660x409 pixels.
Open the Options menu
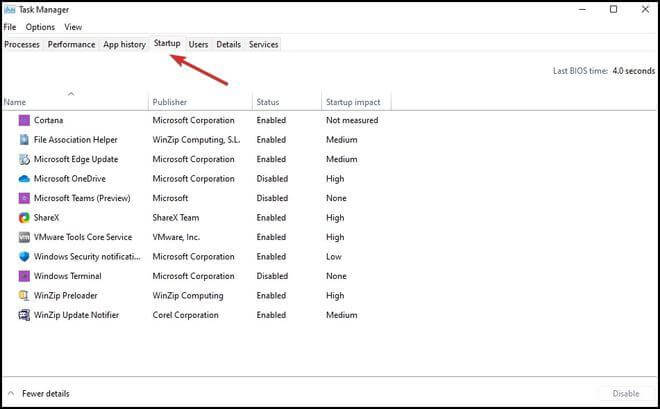40,27
